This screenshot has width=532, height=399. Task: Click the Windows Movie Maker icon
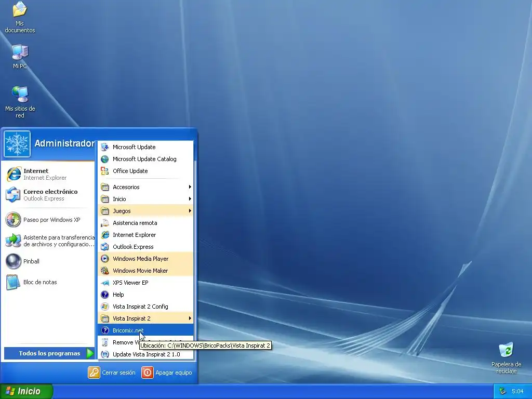(x=105, y=271)
